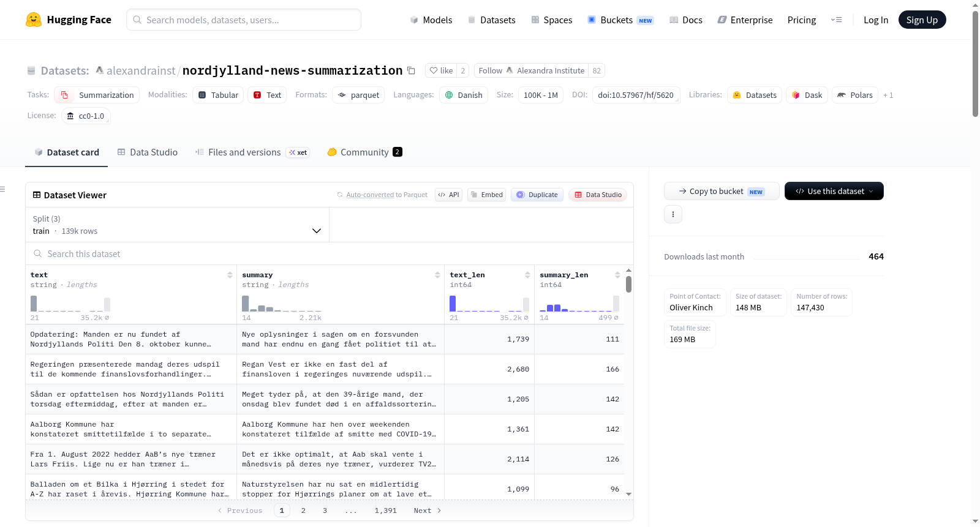The image size is (980, 527).
Task: Click the Hugging Face logo
Action: coord(69,20)
